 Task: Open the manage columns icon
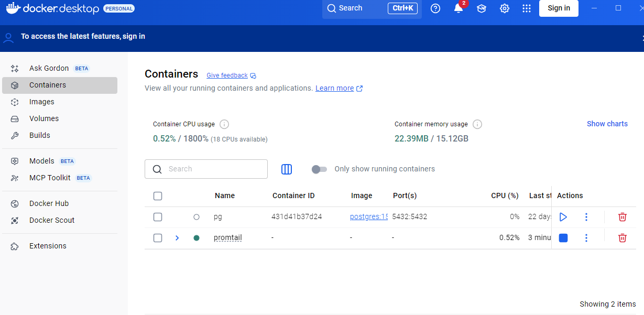pyautogui.click(x=287, y=169)
